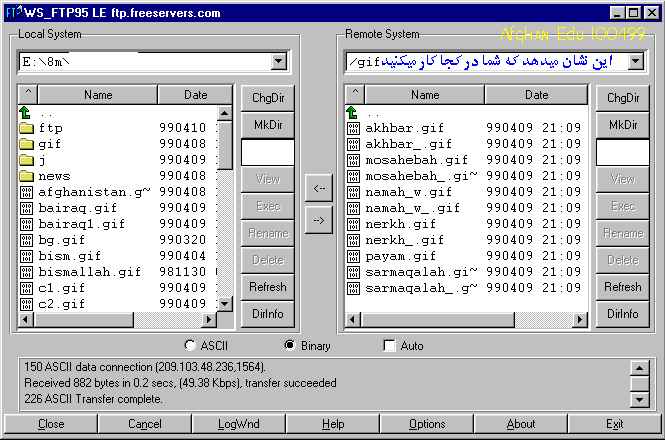Enable the Auto transfer mode checkbox

(x=390, y=346)
